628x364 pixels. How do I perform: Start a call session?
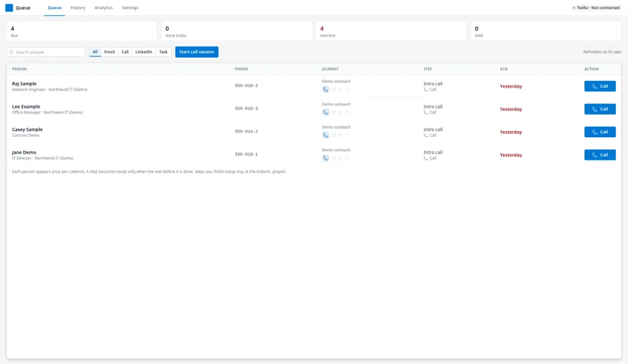197,52
